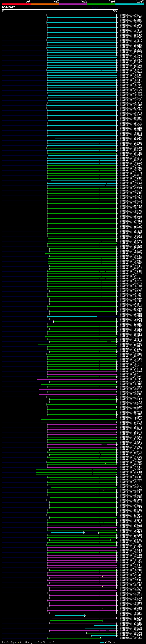This screenshot has height=644, width=146.
Task: Select label UniRef100_A2XVK6
Action: coord(131,63)
